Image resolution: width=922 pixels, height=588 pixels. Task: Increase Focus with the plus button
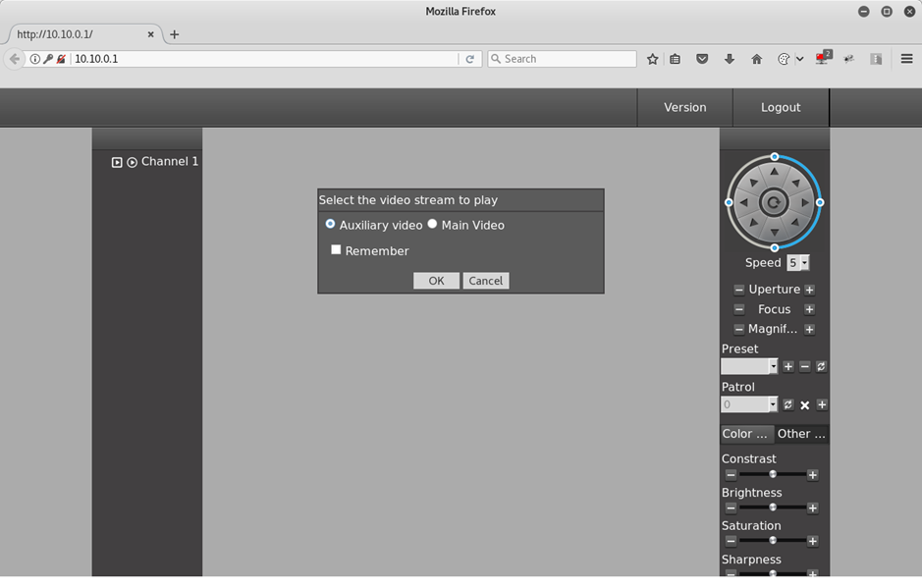pyautogui.click(x=810, y=309)
